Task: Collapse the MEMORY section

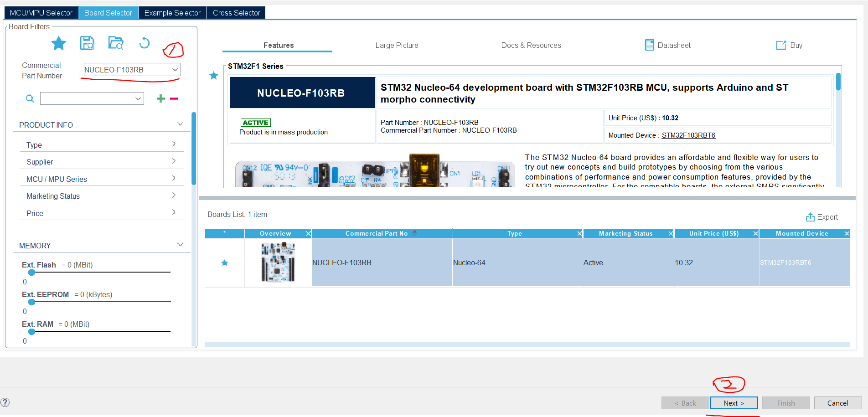Action: point(180,245)
